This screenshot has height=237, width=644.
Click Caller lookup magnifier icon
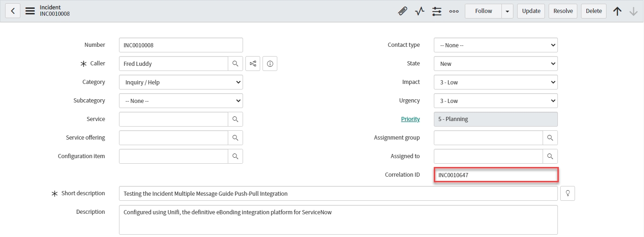tap(235, 64)
